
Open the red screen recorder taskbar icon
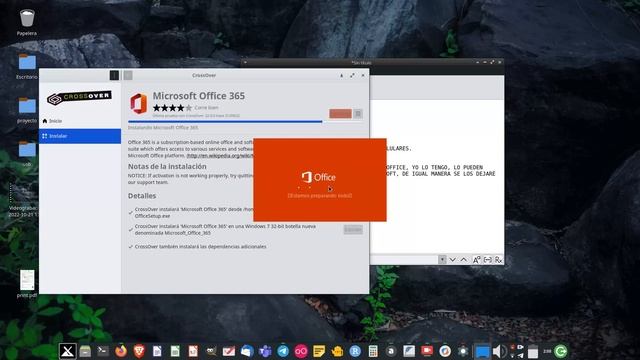(427, 351)
